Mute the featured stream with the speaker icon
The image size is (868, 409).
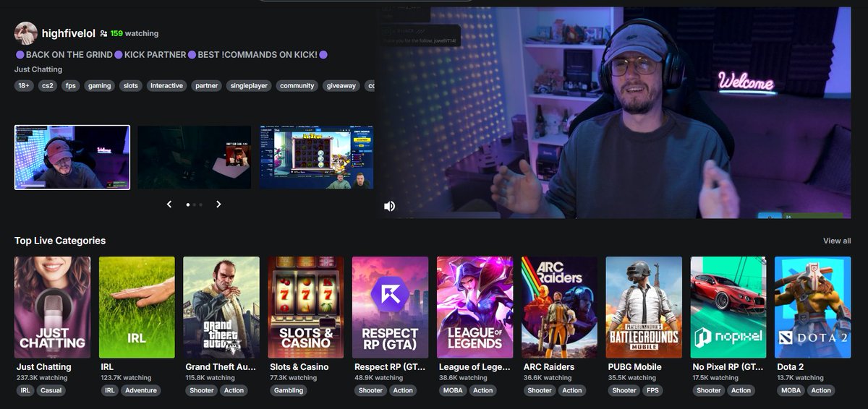point(389,206)
